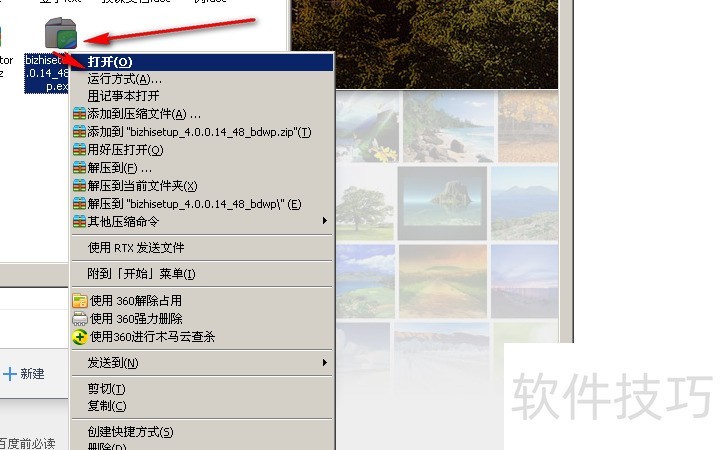Select 使用 RTX 发送文件 entry

(136, 247)
